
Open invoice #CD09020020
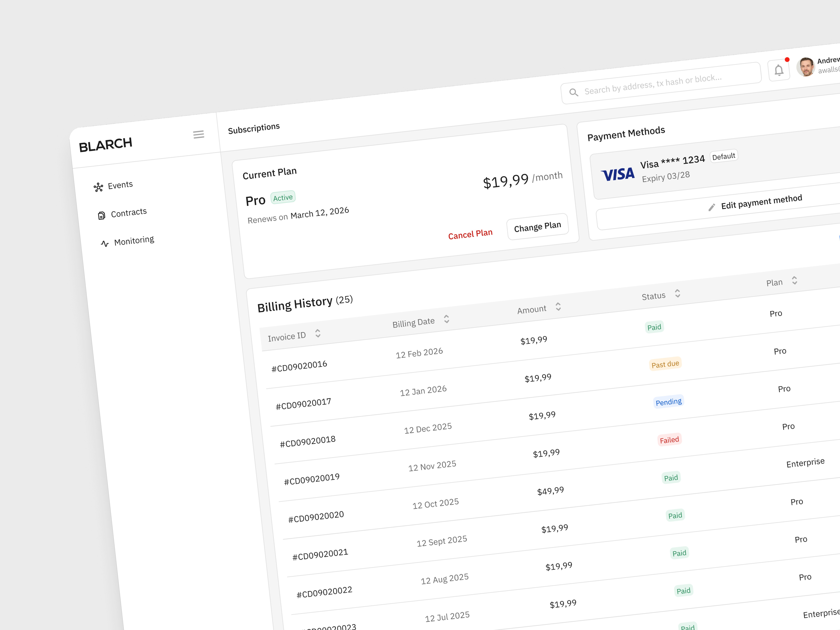(316, 517)
